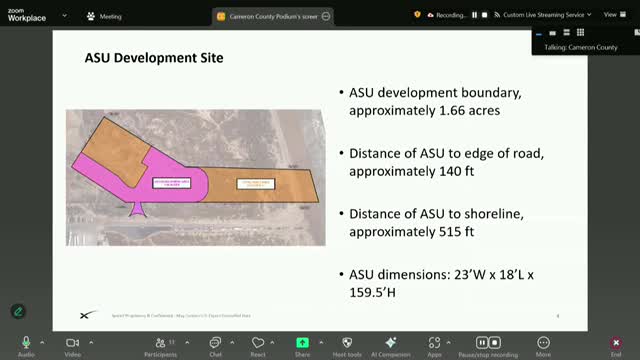Expand apps options caret
This screenshot has height=360, width=640.
pyautogui.click(x=449, y=342)
